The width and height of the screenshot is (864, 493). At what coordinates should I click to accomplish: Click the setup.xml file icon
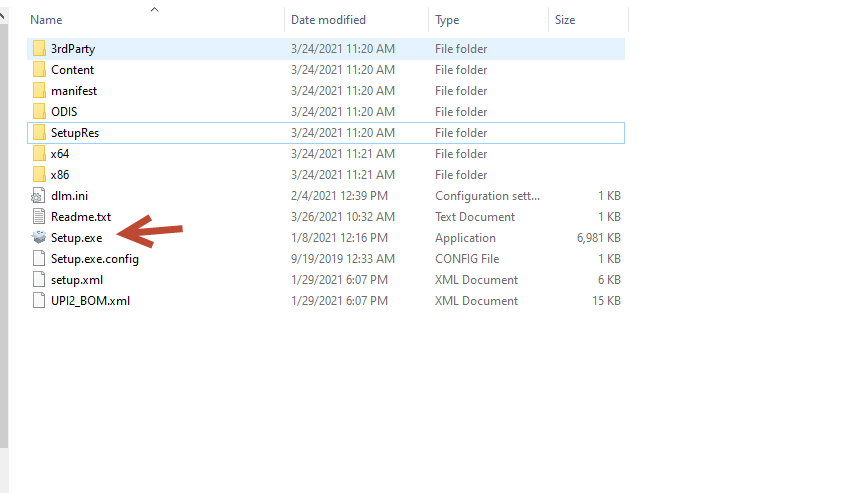[x=39, y=279]
